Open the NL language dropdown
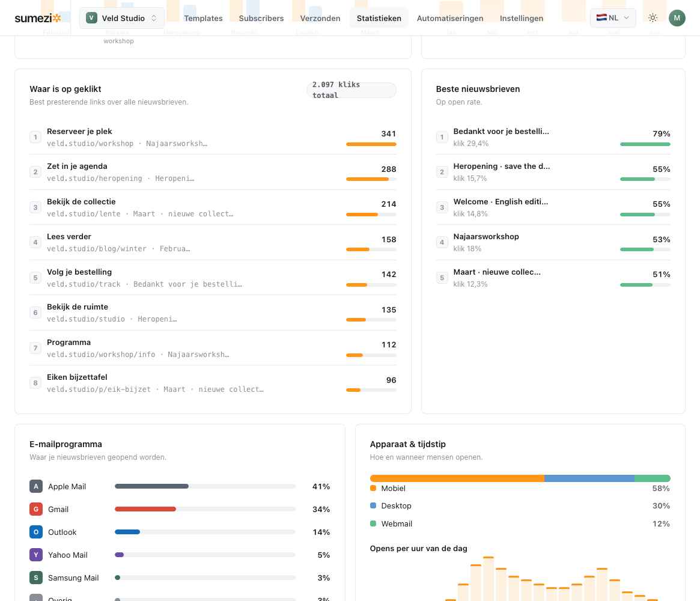 coord(612,18)
